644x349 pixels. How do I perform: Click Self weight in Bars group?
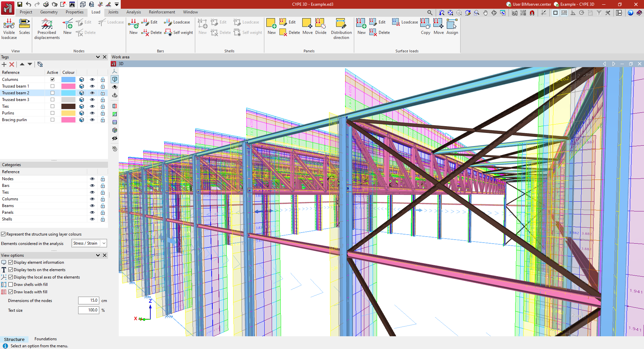coord(179,33)
